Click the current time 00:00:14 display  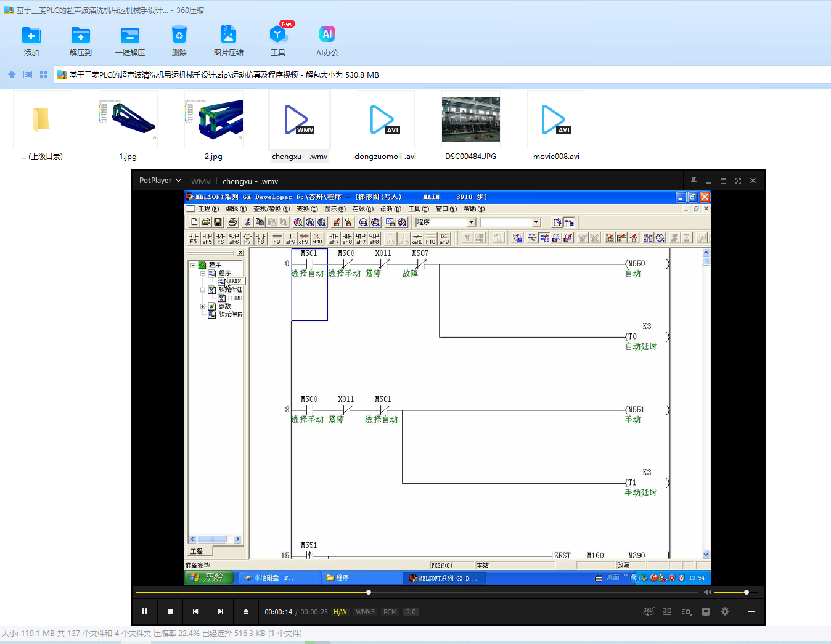(x=279, y=612)
